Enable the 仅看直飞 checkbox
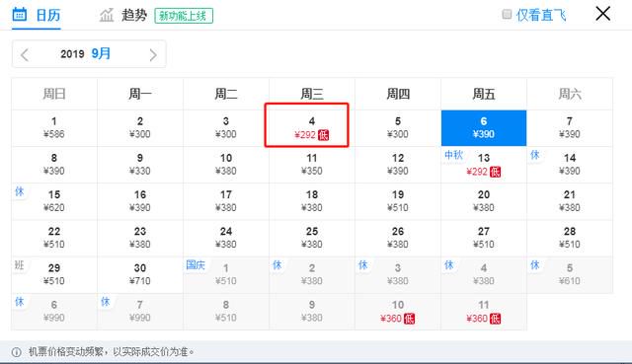Viewport: 632px width, 364px height. pyautogui.click(x=507, y=15)
